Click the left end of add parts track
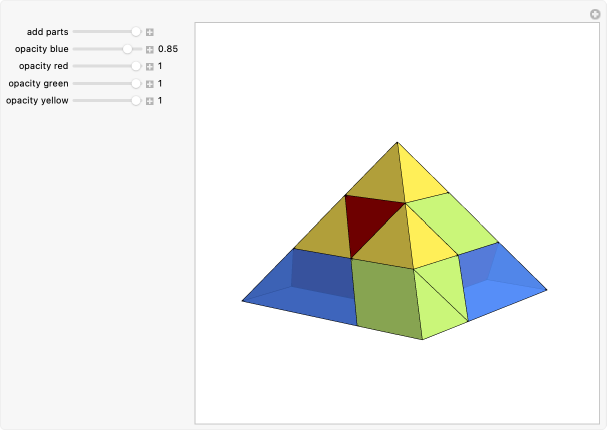607x431 pixels. click(76, 32)
